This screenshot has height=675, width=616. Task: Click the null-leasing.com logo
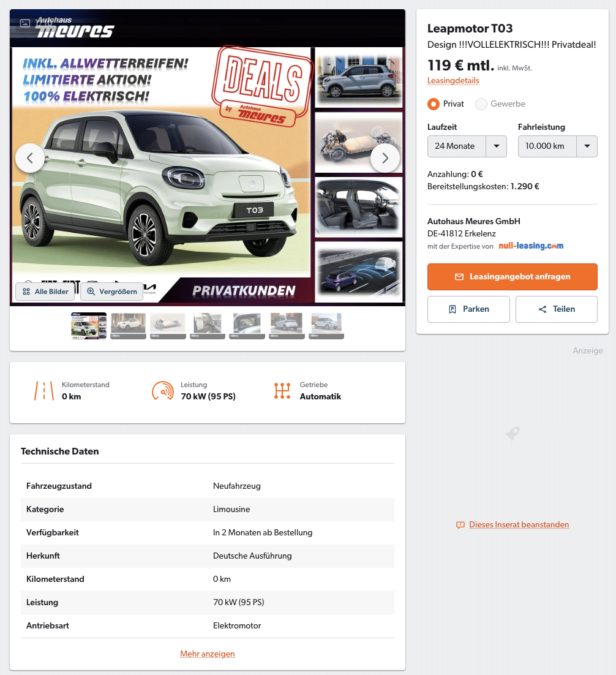531,246
